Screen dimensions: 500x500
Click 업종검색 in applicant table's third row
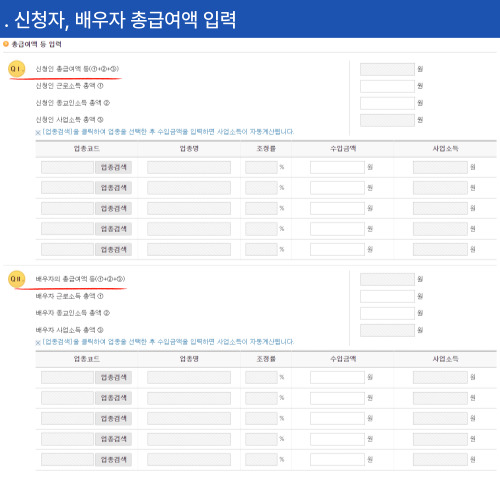(x=113, y=209)
